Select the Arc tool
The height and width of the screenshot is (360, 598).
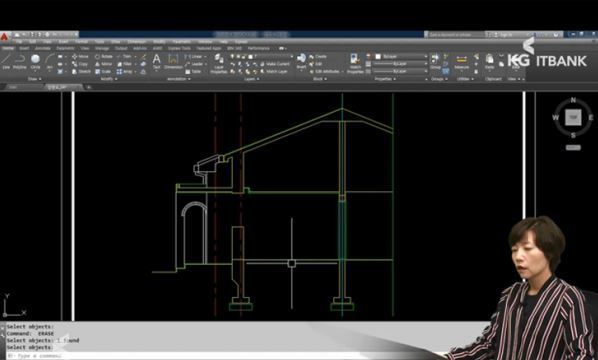pos(50,61)
